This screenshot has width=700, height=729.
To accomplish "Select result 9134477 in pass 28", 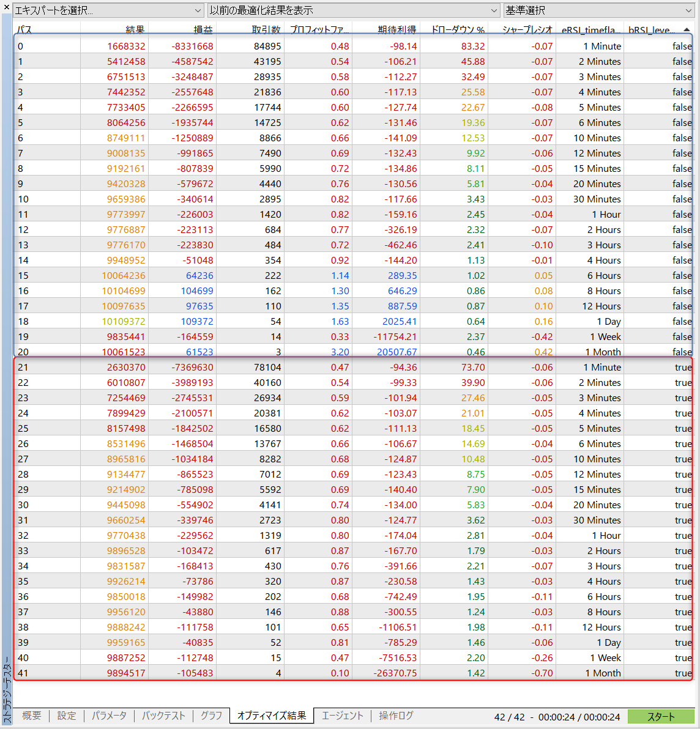I will [126, 474].
